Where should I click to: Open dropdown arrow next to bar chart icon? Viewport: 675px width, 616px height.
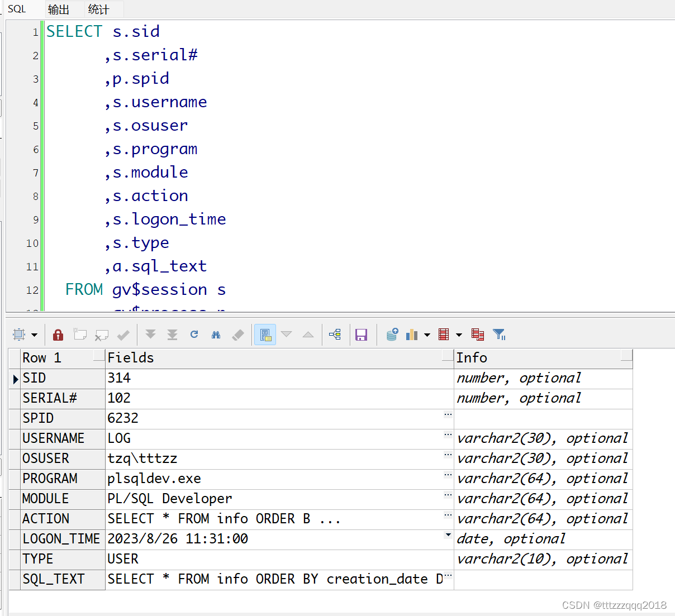point(427,335)
